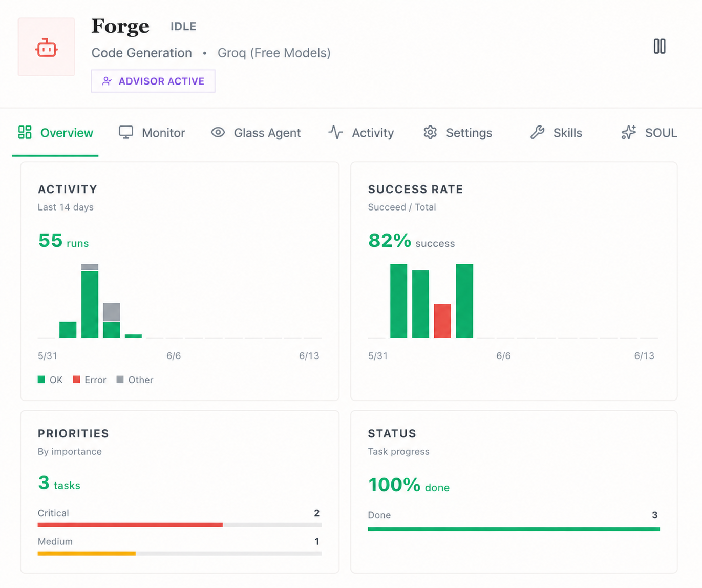Viewport: 702px width, 588px height.
Task: Click the Skills wrench icon
Action: point(537,132)
